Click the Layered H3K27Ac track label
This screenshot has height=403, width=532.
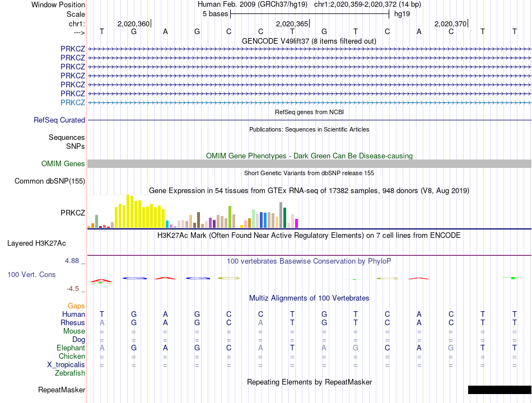(x=36, y=243)
